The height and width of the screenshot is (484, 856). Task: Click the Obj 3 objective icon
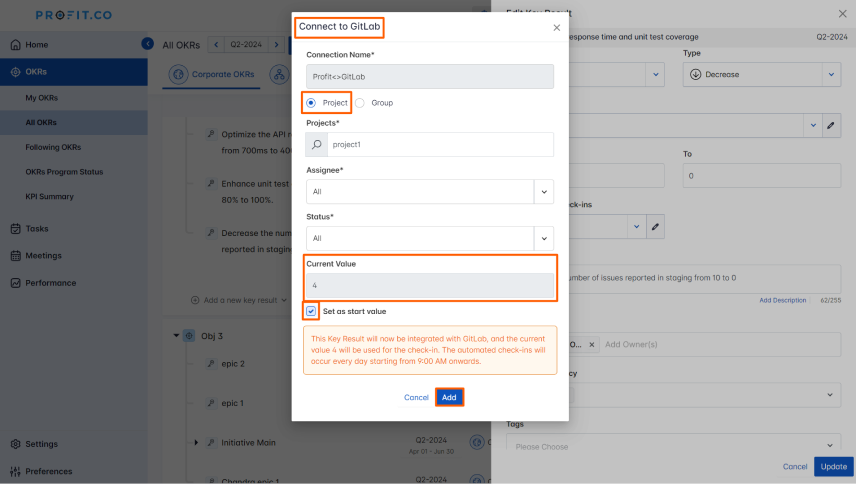(x=189, y=336)
